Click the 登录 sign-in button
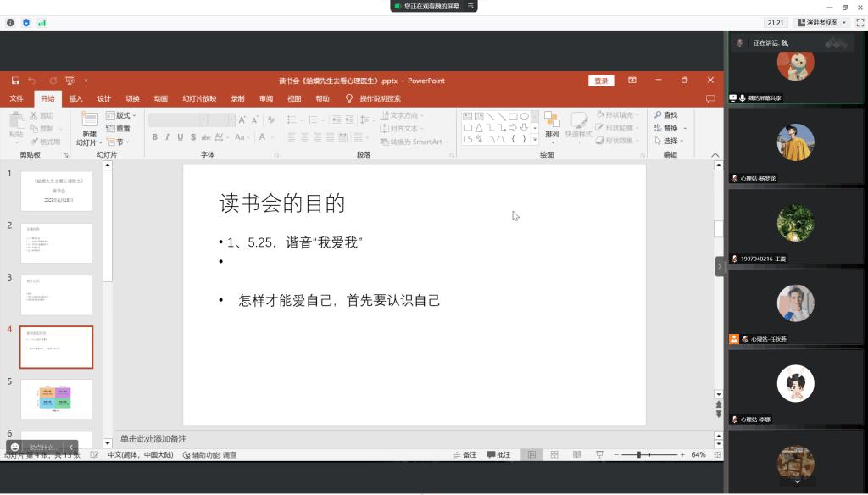The width and height of the screenshot is (868, 495). pyautogui.click(x=601, y=80)
